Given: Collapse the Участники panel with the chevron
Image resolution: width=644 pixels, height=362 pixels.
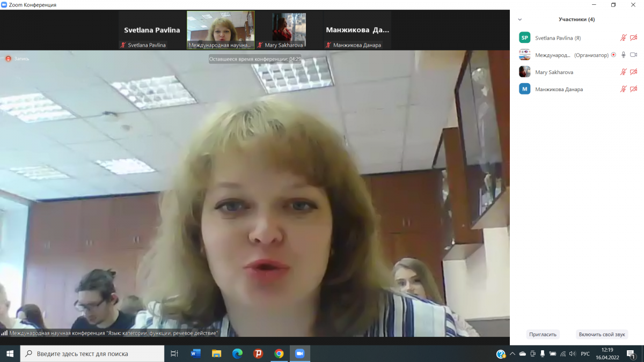Looking at the screenshot, I should 519,19.
